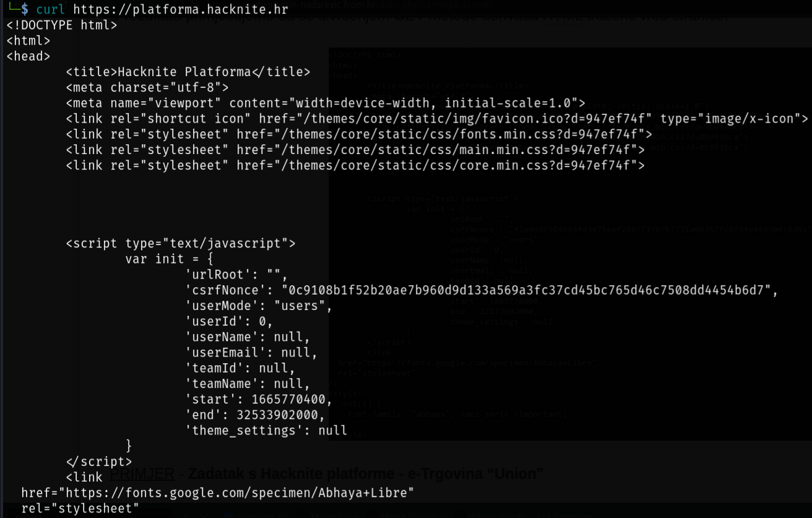Click the start timestamp 1665770400
Image resolution: width=812 pixels, height=518 pixels.
(x=288, y=399)
